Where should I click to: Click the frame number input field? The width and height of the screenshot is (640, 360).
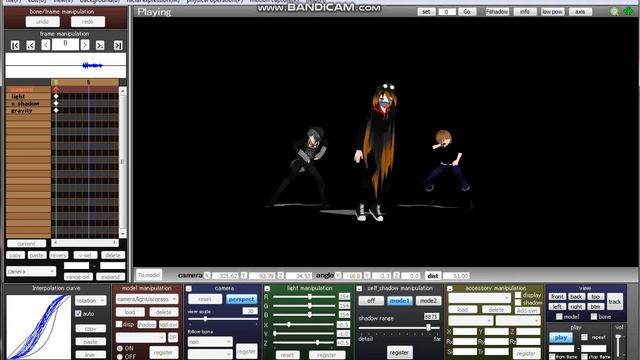pos(65,44)
